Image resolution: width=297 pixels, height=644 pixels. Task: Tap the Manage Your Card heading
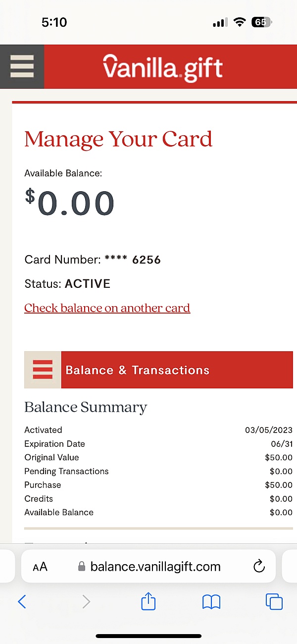[x=118, y=139]
